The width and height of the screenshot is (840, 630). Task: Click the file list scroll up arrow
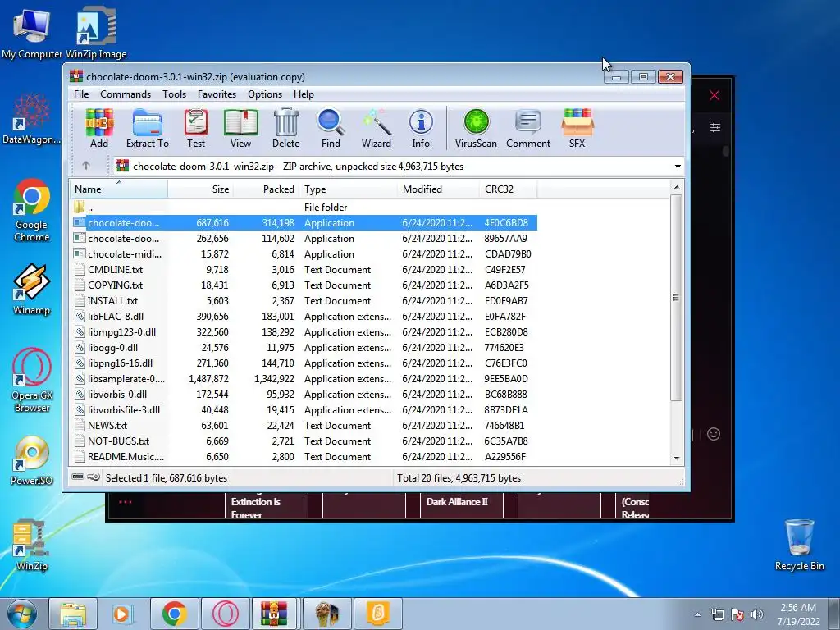pyautogui.click(x=676, y=187)
